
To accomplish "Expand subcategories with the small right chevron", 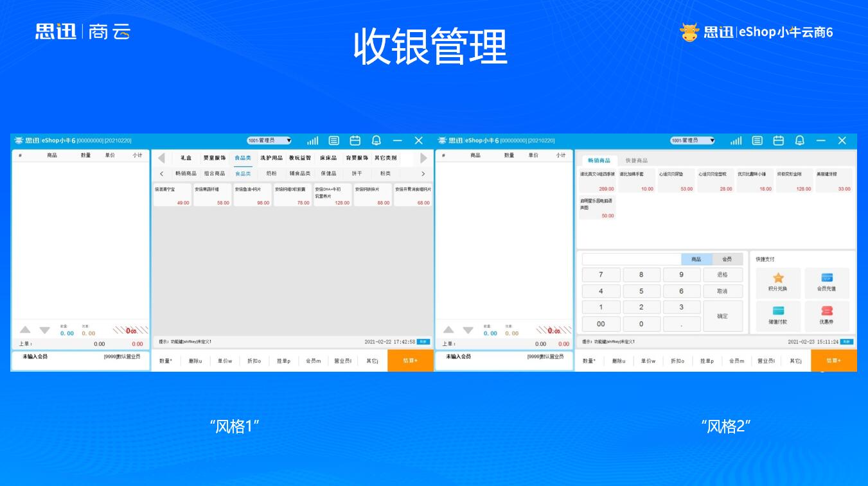I will pyautogui.click(x=423, y=174).
